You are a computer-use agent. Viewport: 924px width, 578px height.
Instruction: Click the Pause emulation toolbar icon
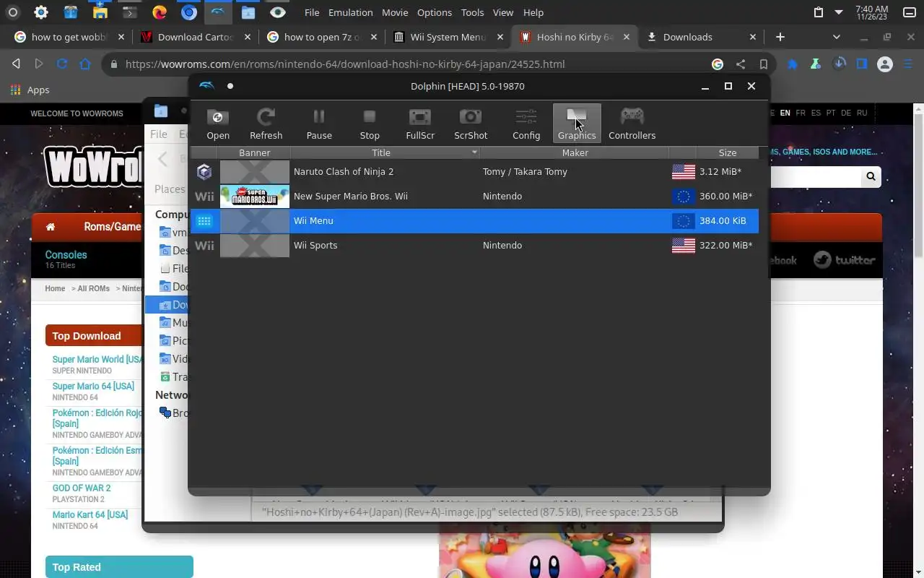319,123
